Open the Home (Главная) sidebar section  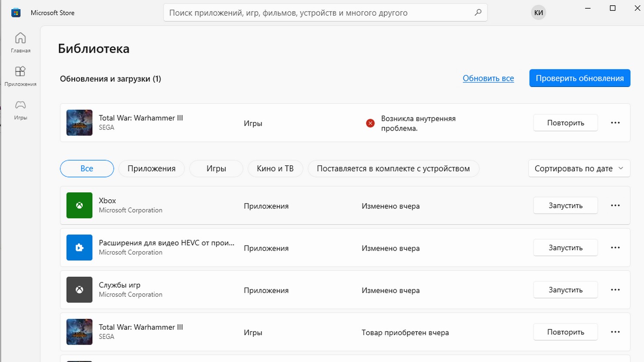click(20, 43)
